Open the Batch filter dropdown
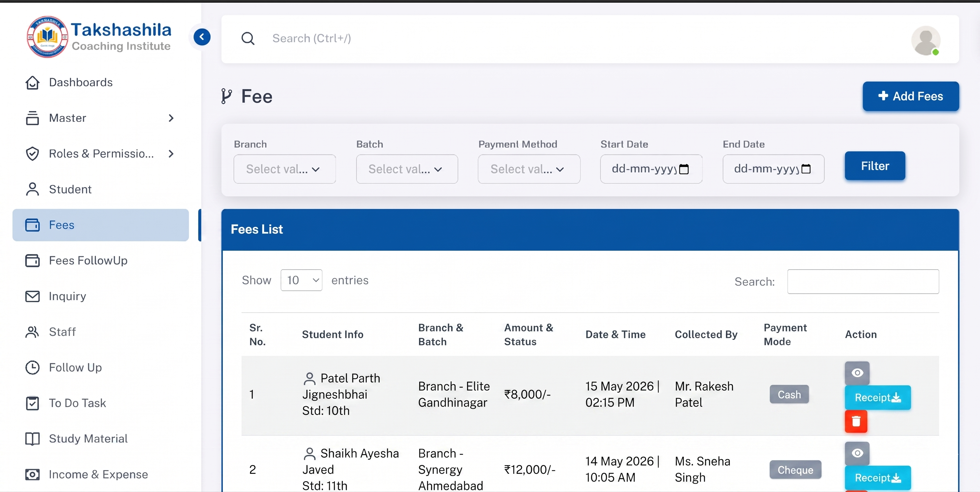 tap(407, 169)
